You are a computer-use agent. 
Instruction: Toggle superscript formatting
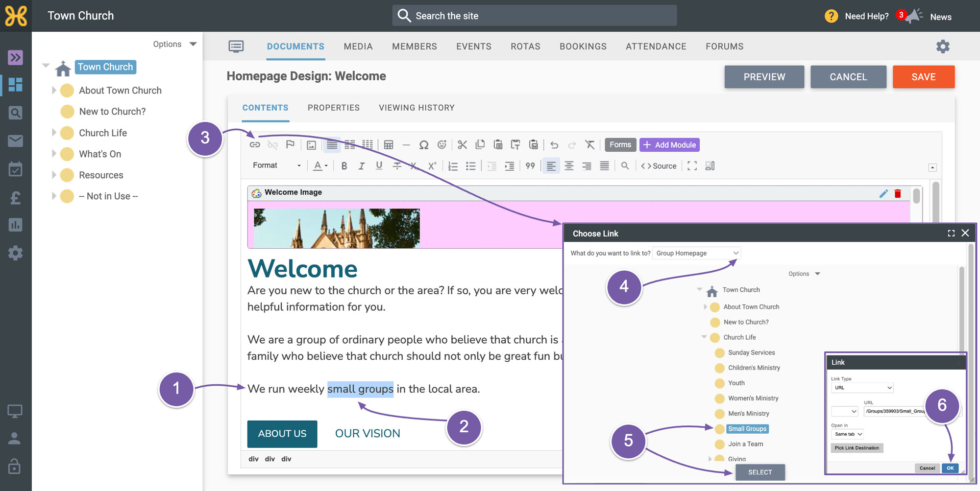tap(432, 166)
